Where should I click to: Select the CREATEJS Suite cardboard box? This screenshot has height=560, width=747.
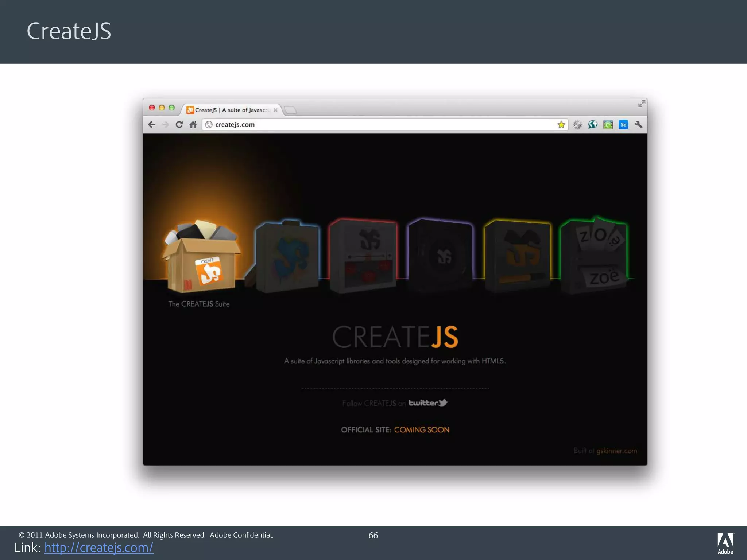click(201, 256)
